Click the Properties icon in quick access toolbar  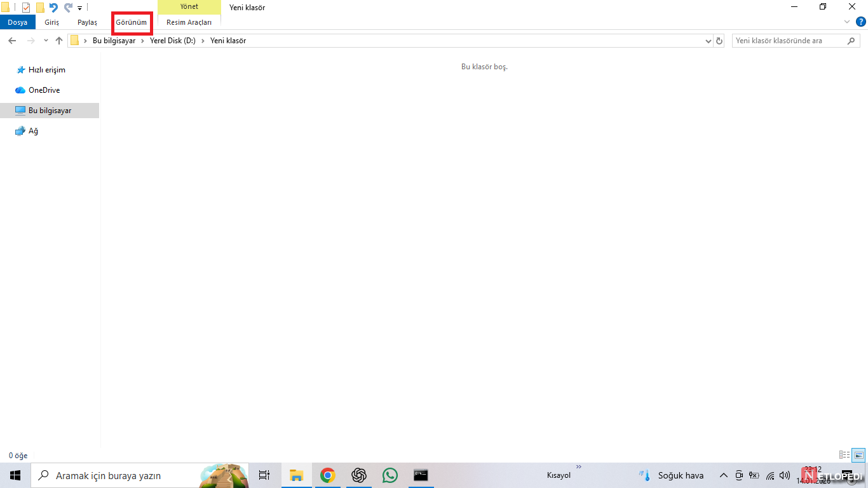pyautogui.click(x=26, y=8)
